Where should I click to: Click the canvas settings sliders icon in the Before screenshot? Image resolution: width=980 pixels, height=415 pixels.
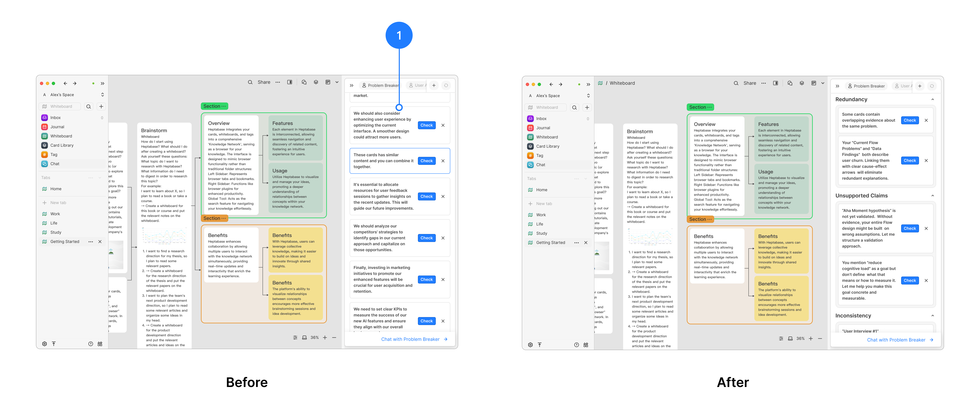click(x=295, y=338)
